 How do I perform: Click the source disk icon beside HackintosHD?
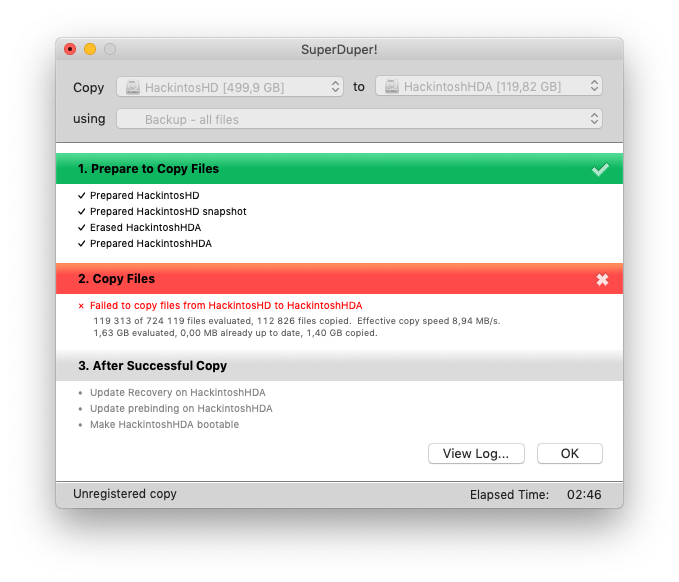tap(134, 87)
